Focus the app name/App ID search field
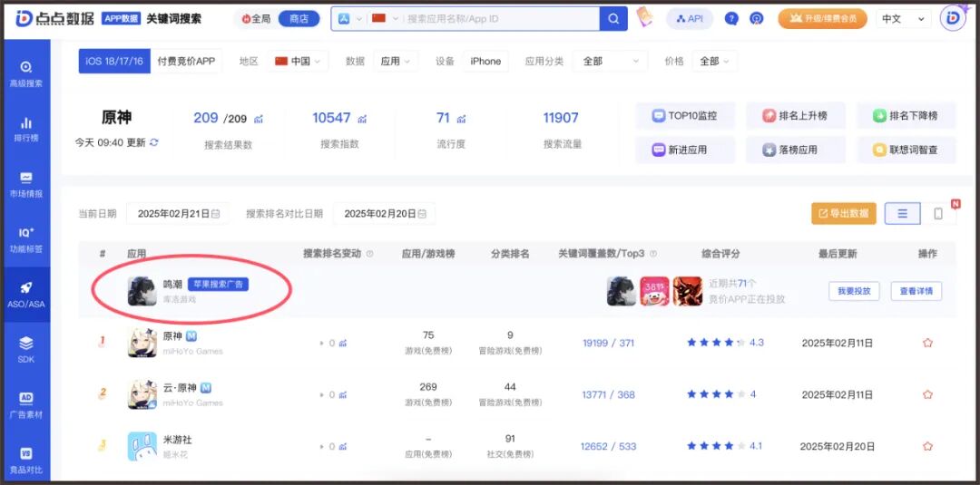 point(500,19)
